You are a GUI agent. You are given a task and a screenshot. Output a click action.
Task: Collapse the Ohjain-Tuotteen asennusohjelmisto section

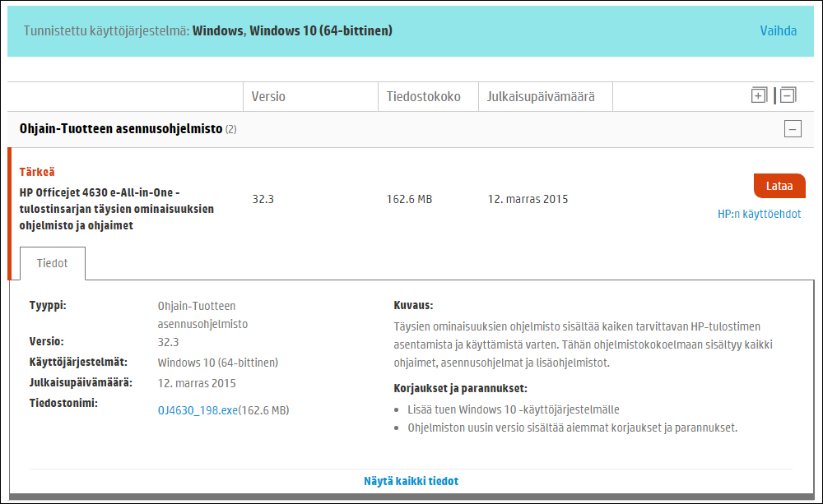click(793, 128)
